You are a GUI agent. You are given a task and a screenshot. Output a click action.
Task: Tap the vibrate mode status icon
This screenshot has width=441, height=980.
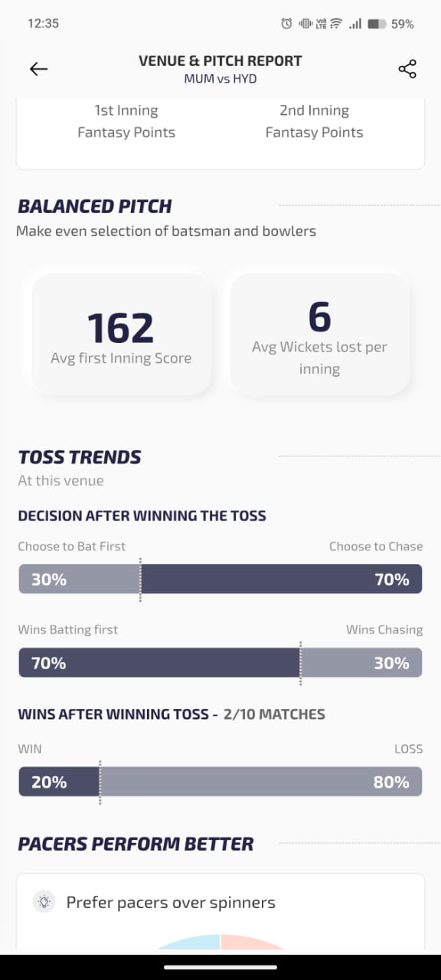pos(305,24)
